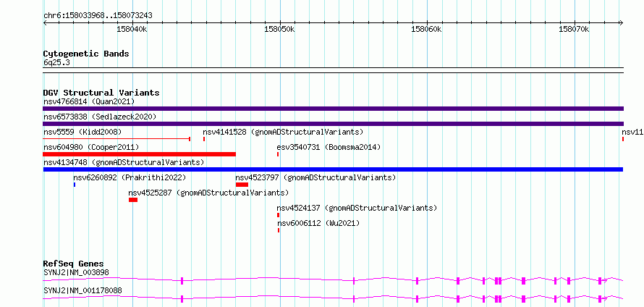The width and height of the screenshot is (644, 307).
Task: Click the nsv604980 (Cooper2011) label
Action: pyautogui.click(x=91, y=147)
